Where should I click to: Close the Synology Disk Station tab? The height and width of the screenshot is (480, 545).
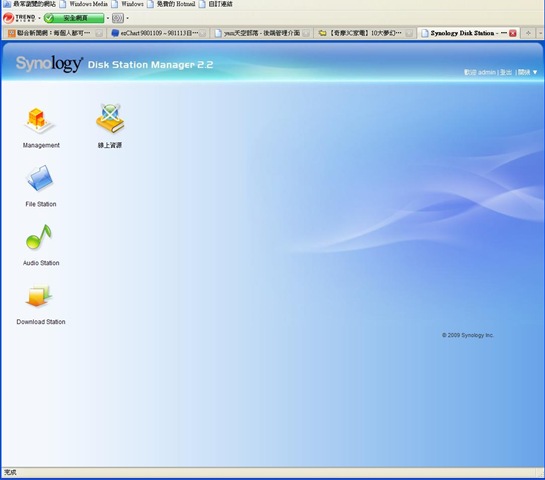513,33
